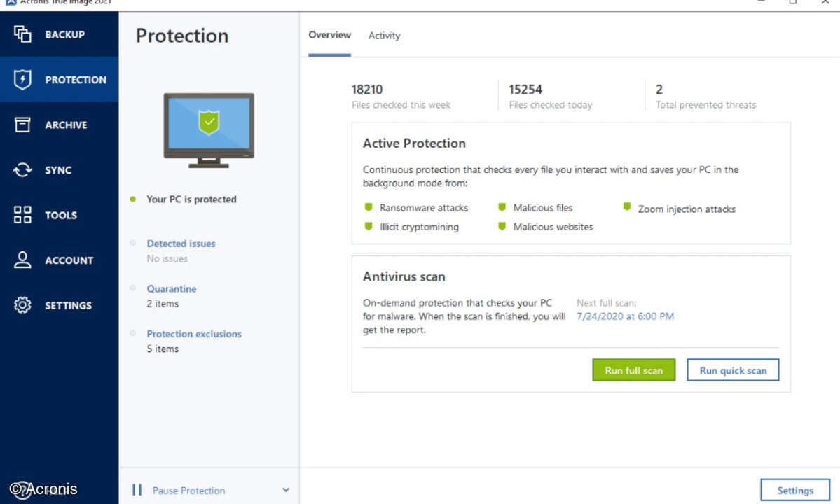Open SYNC from the sidebar
The image size is (840, 504).
58,170
